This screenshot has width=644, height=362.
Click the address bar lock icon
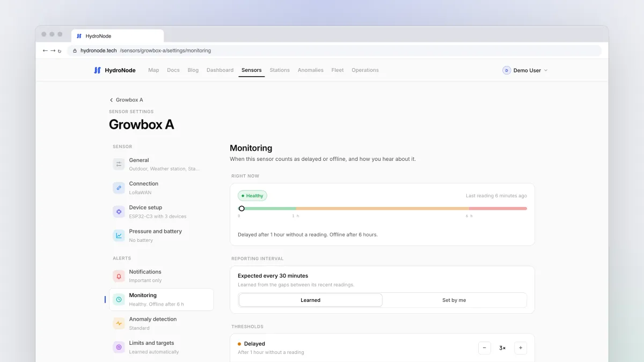[x=75, y=51]
